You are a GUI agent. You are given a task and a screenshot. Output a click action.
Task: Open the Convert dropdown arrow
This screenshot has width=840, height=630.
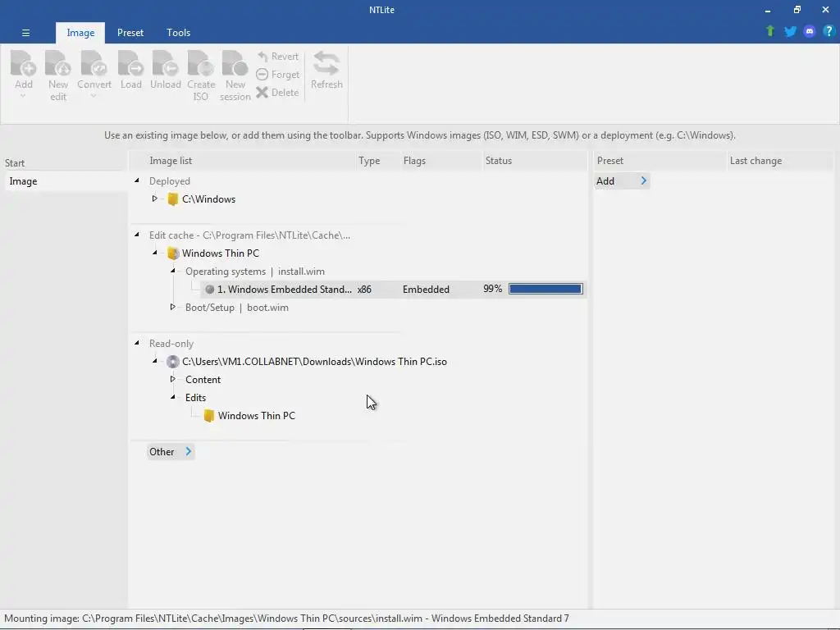tap(94, 97)
